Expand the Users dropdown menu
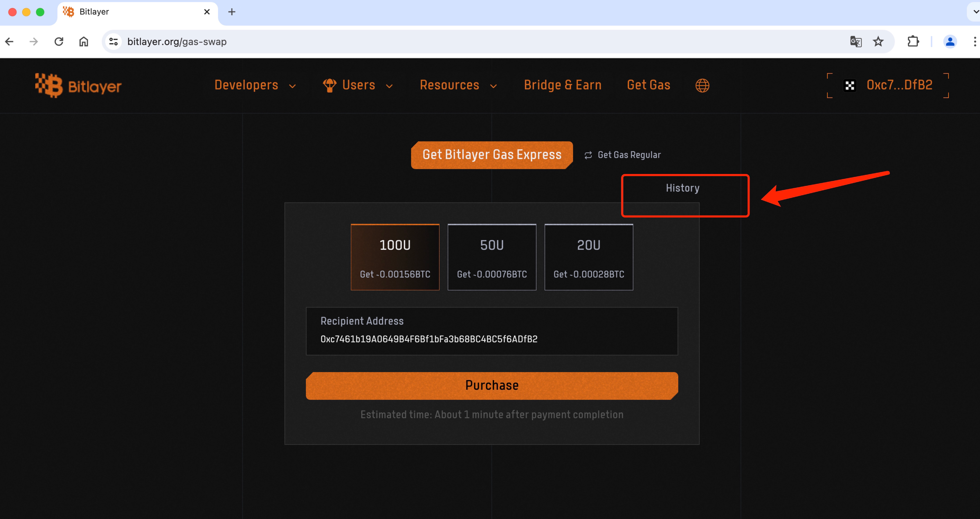Screen dimensions: 980x519 pyautogui.click(x=358, y=85)
